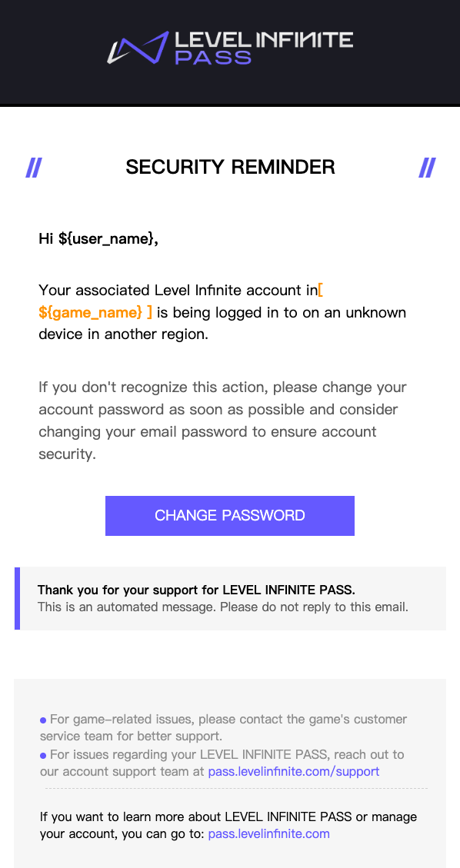This screenshot has width=460, height=868.
Task: Click the purple bar beside thank-you note
Action: (17, 598)
